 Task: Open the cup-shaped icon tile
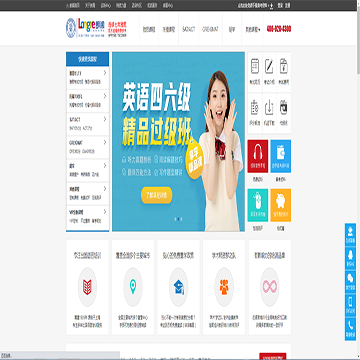pos(284,114)
